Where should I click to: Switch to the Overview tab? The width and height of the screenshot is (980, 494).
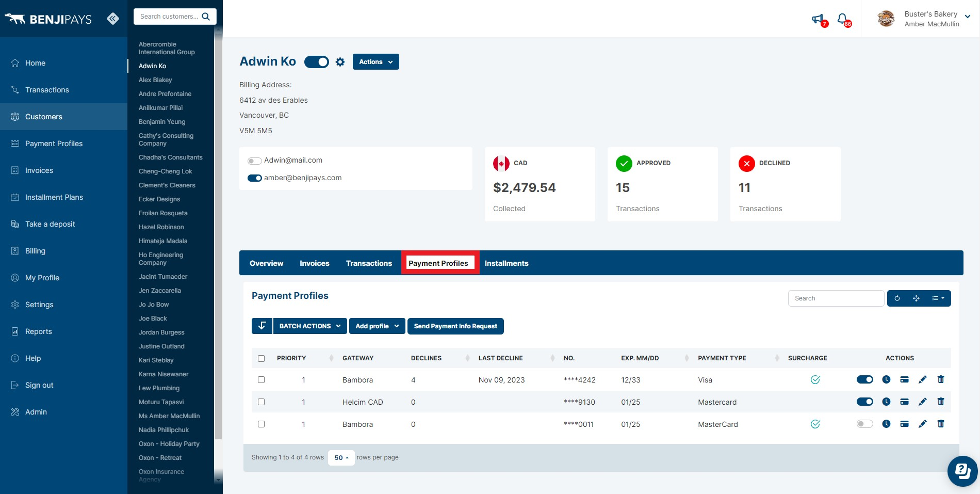pos(266,263)
